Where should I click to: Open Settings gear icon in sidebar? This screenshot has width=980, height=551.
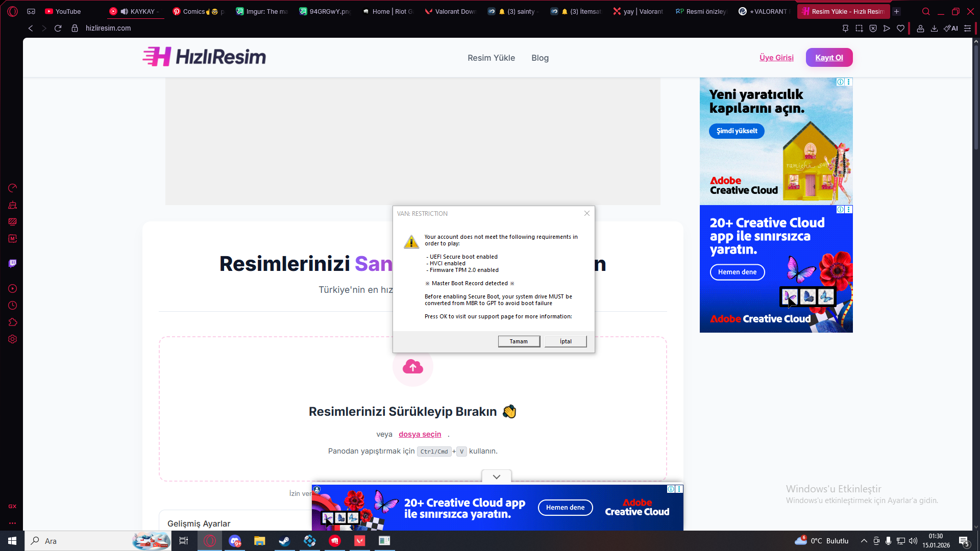tap(13, 339)
